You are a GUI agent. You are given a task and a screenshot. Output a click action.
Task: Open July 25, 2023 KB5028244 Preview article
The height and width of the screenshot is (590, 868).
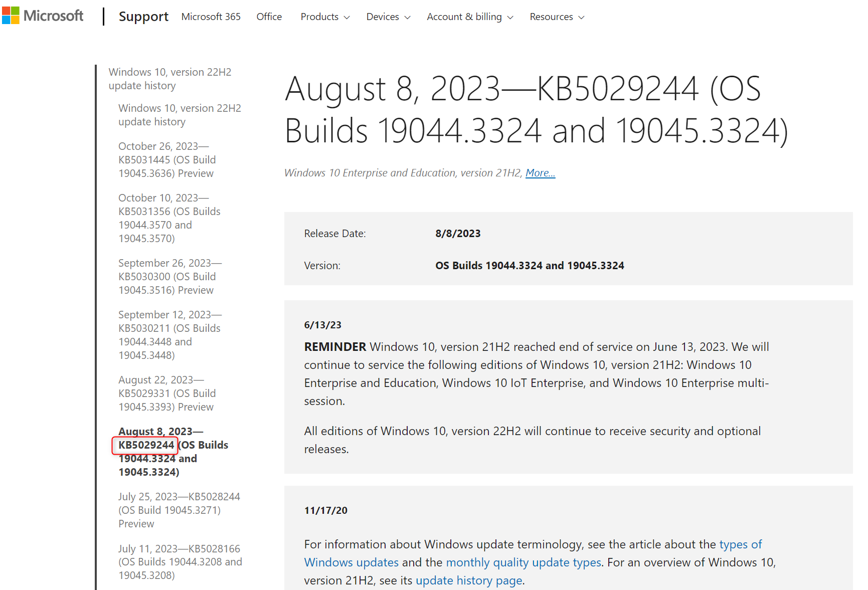coord(179,510)
